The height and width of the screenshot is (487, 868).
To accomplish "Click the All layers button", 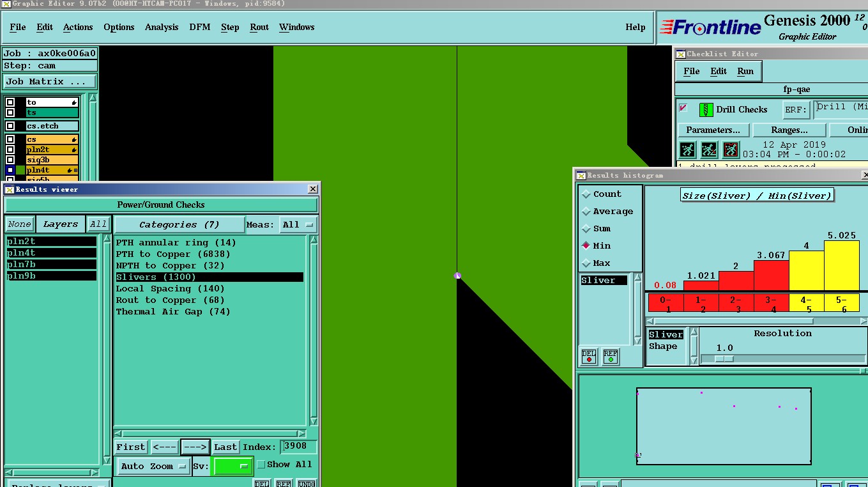I will coord(98,224).
